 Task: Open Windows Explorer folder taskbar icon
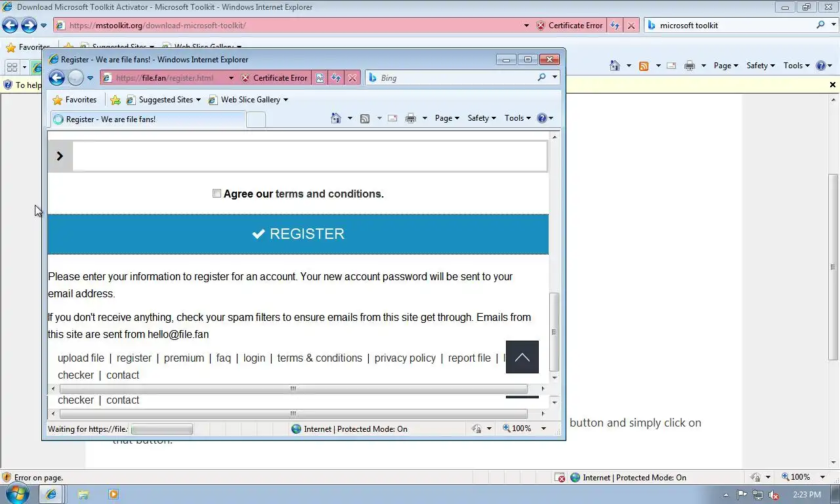(x=83, y=494)
